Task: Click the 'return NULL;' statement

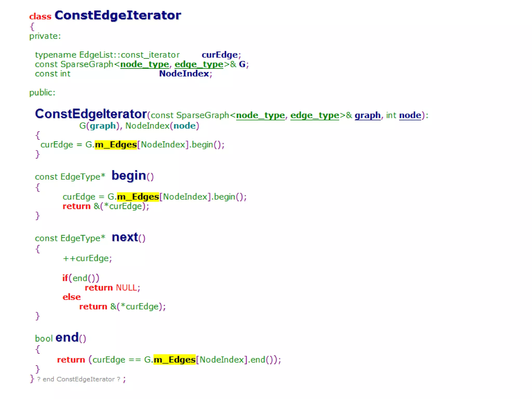Action: click(x=112, y=288)
